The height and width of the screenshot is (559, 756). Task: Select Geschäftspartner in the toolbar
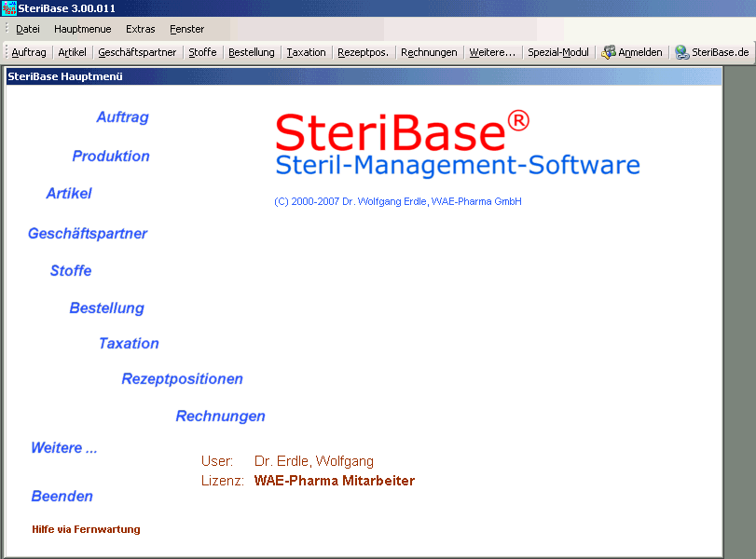[x=137, y=52]
